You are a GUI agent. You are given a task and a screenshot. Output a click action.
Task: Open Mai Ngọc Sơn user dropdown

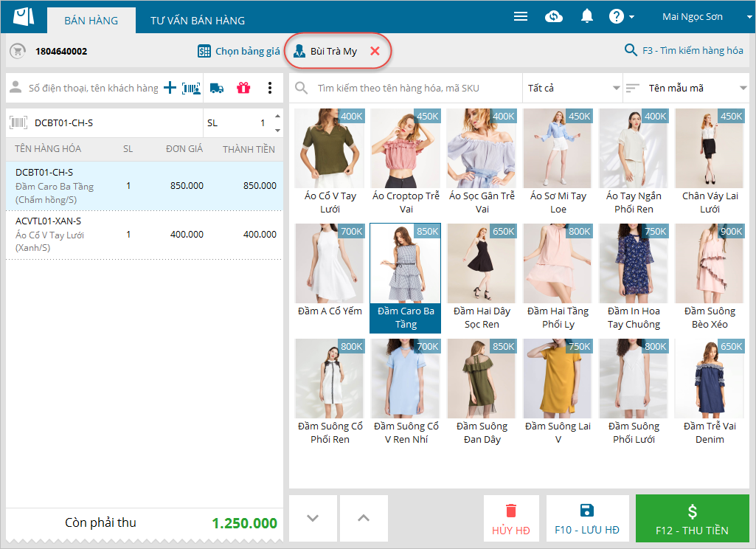[698, 16]
